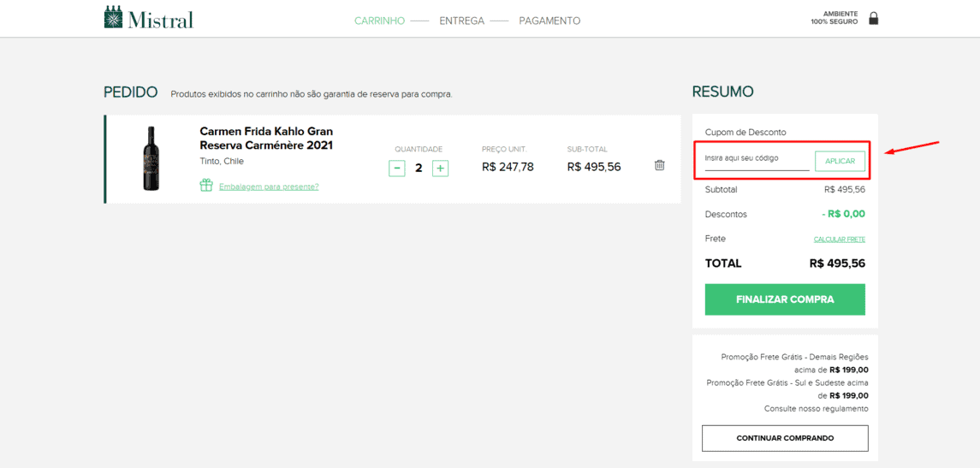
Task: Open Embalagem para presente link
Action: pos(269,187)
